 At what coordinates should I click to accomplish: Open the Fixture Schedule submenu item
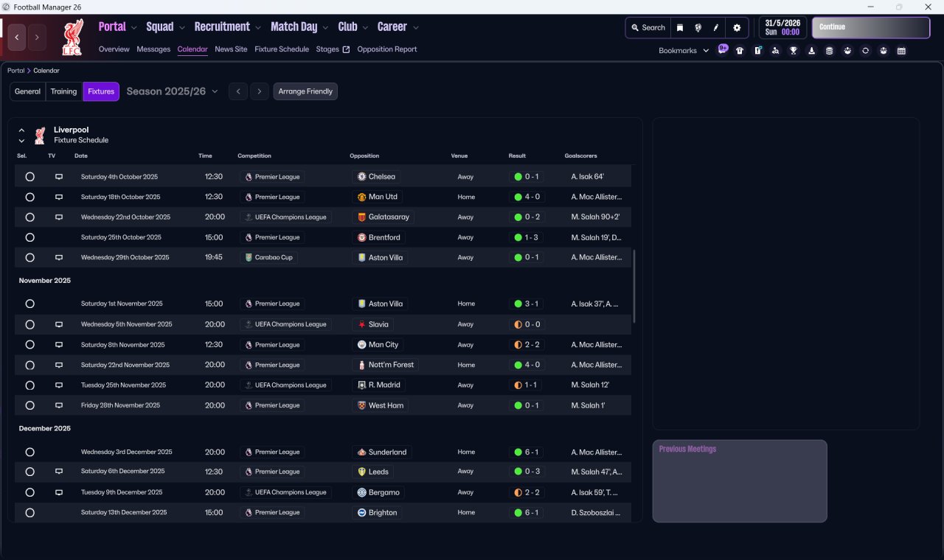click(x=282, y=49)
